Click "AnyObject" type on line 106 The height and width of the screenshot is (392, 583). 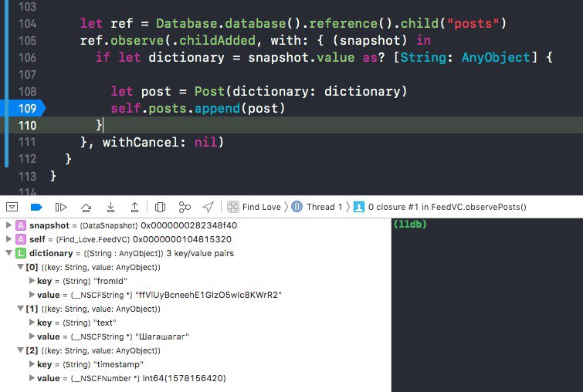(x=496, y=57)
